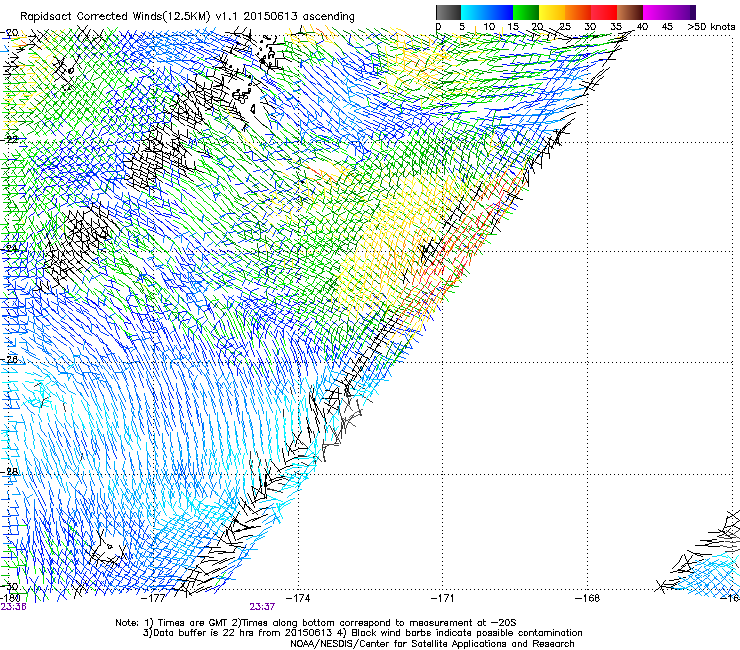The height and width of the screenshot is (650, 740).
Task: Click the -28 latitude axis label
Action: pos(9,471)
